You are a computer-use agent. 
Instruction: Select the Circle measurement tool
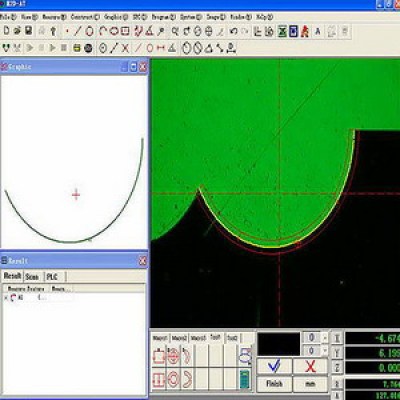[x=89, y=32]
